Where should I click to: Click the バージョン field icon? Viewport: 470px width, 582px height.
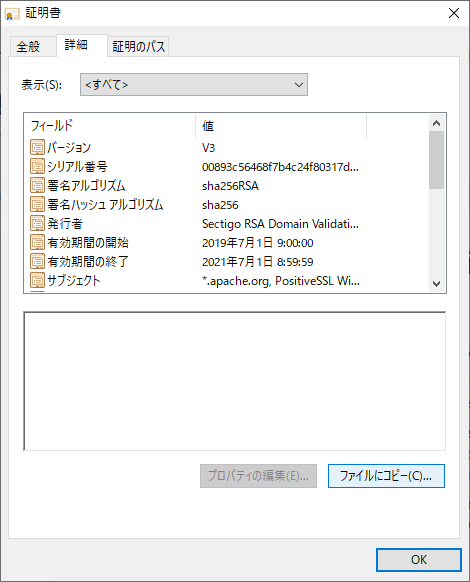point(37,147)
